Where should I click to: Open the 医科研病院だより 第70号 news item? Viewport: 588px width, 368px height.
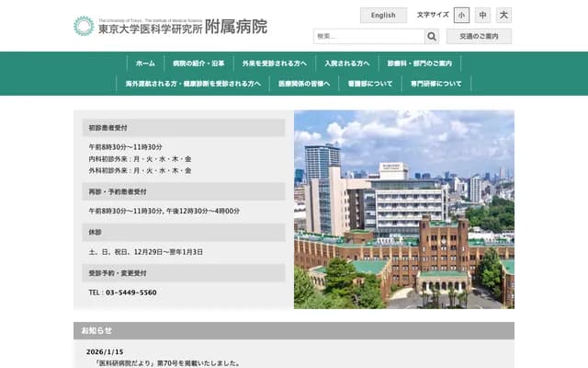click(167, 363)
